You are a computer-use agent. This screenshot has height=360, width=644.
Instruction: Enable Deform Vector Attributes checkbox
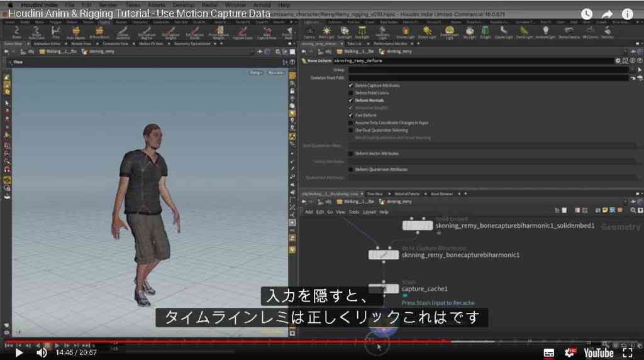click(x=351, y=153)
